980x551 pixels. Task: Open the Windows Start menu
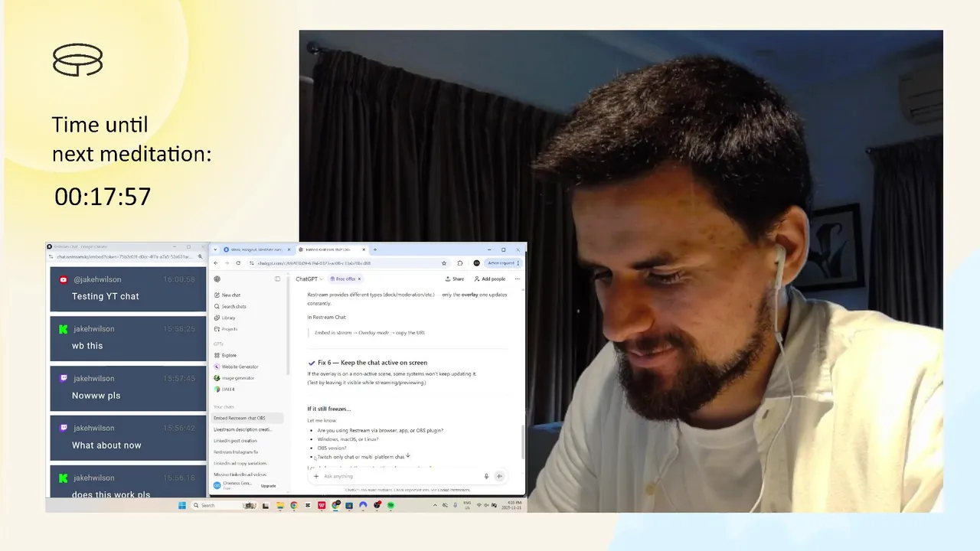[x=182, y=505]
